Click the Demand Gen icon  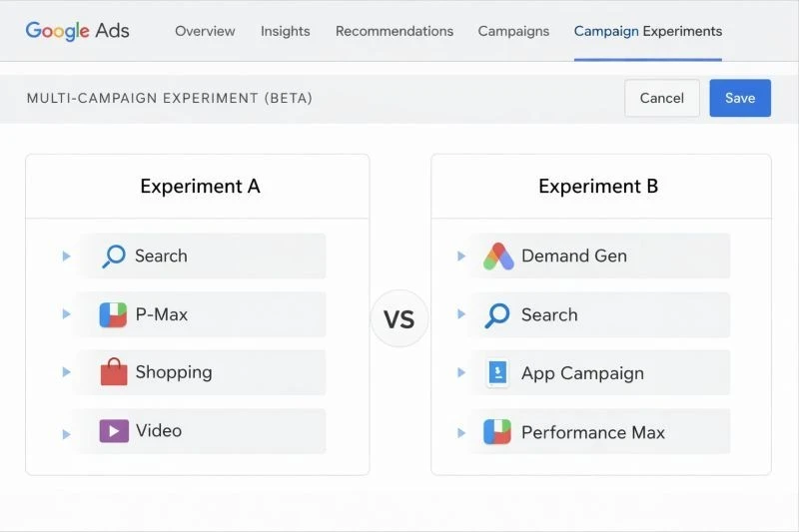pos(497,257)
